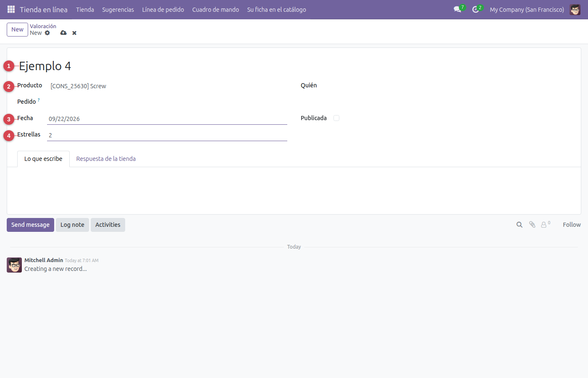Open the Línea de pedido menu
This screenshot has width=588, height=378.
163,9
